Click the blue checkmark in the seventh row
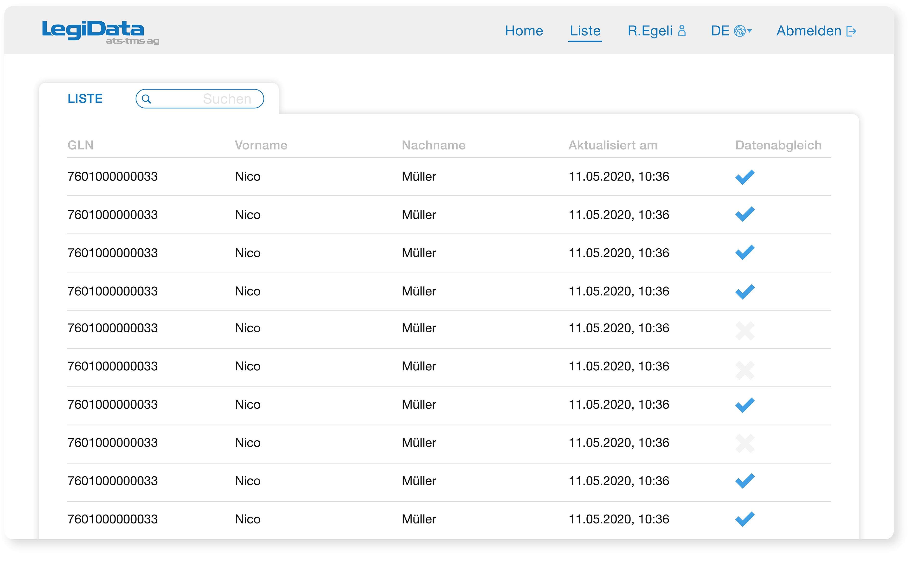This screenshot has width=924, height=568. tap(745, 405)
